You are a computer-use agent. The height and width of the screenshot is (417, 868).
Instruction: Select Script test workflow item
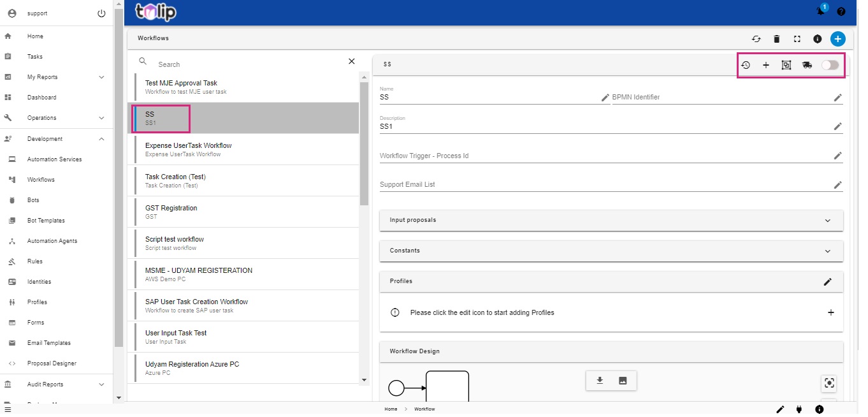coord(243,243)
